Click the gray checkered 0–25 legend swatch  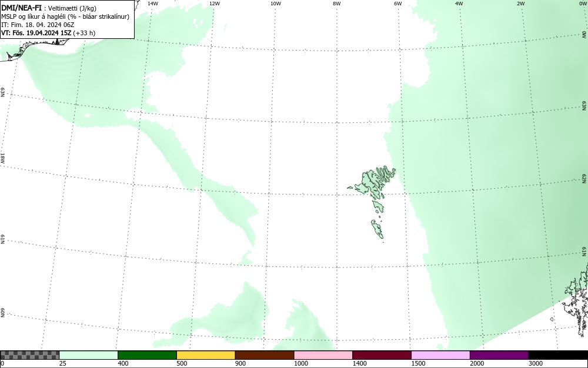tap(29, 355)
